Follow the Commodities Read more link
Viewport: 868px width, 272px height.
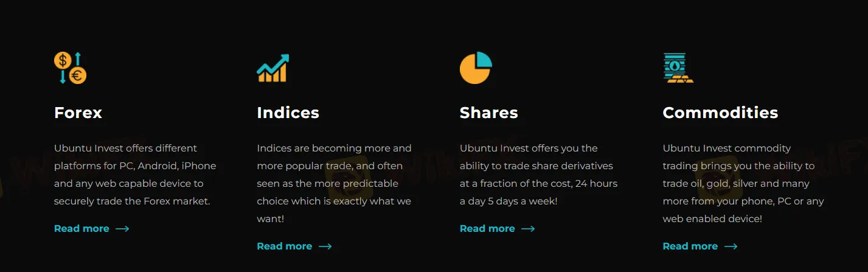pyautogui.click(x=690, y=246)
